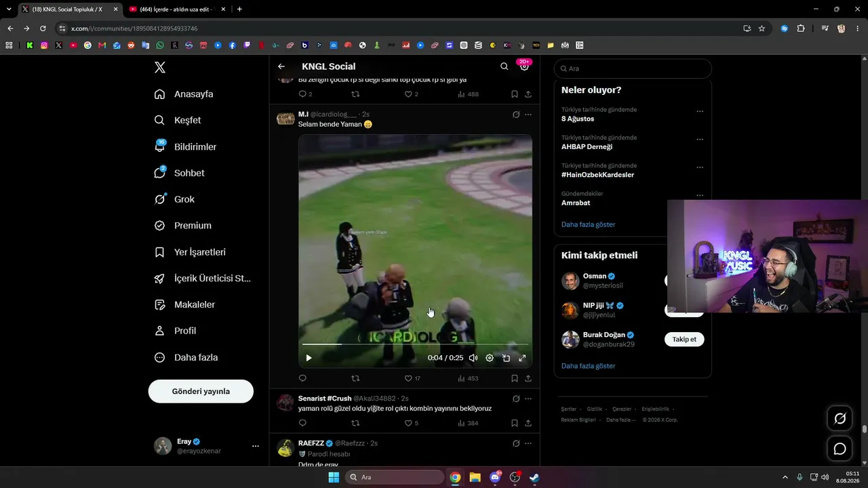Show more accounts under Kimi takip etmeli
Screen dimensions: 868x488
coord(589,366)
